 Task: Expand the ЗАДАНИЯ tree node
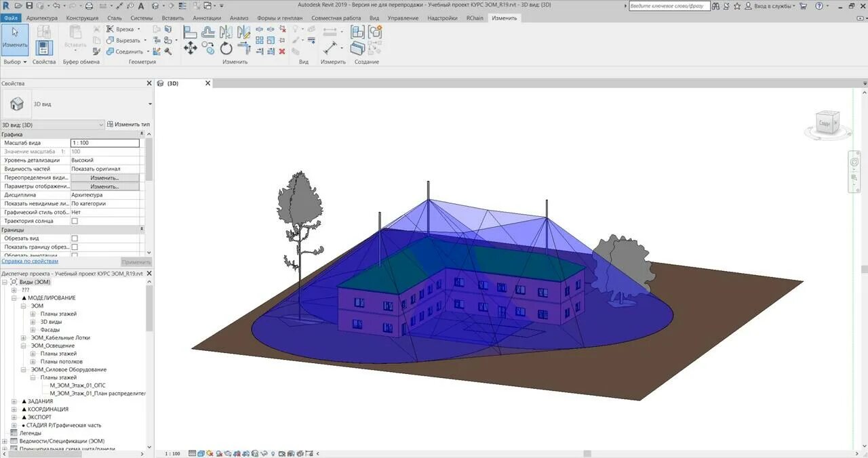tap(14, 401)
